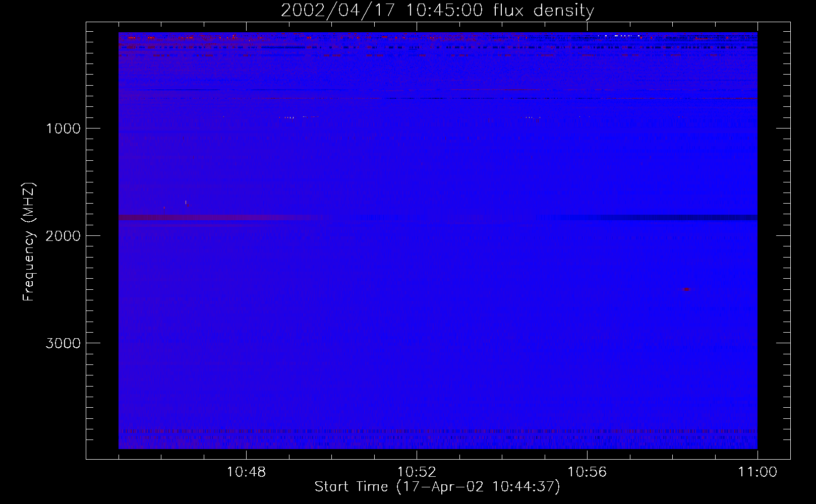The width and height of the screenshot is (816, 504).
Task: Click the small red burst near 2500 MHz
Action: 686,290
